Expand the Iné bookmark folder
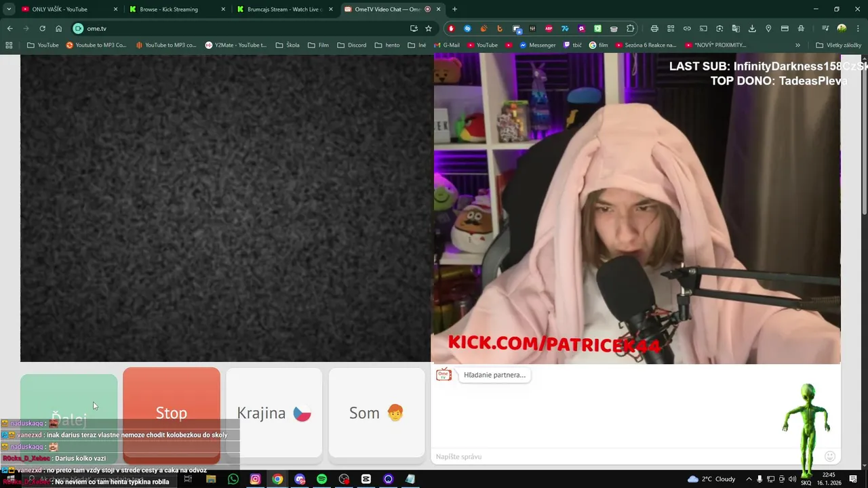 pos(417,45)
